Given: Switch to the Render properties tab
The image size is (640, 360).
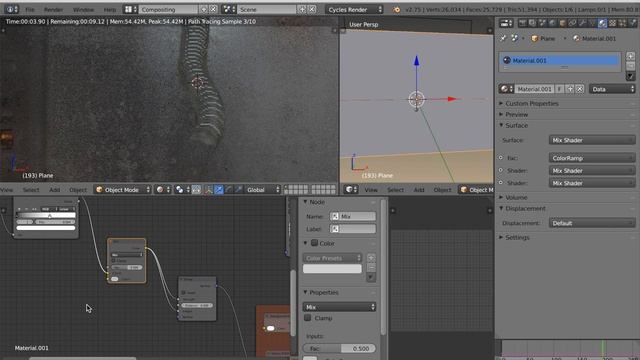Looking at the screenshot, I should click(x=522, y=24).
